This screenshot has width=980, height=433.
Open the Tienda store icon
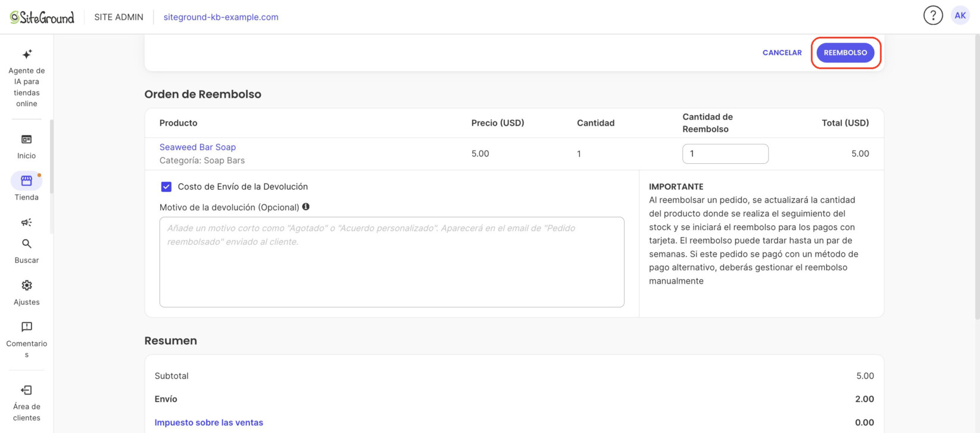[27, 180]
